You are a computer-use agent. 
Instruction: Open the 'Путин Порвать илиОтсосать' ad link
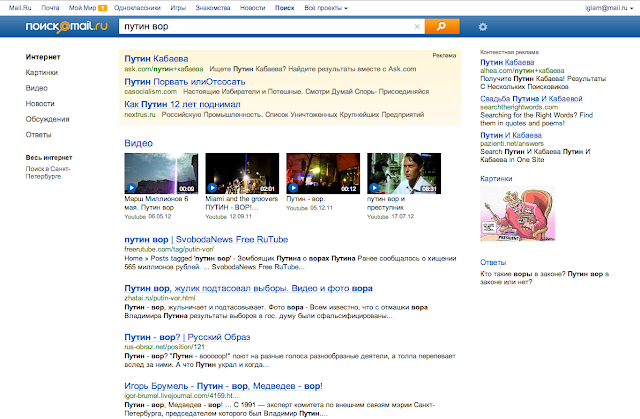pos(185,82)
